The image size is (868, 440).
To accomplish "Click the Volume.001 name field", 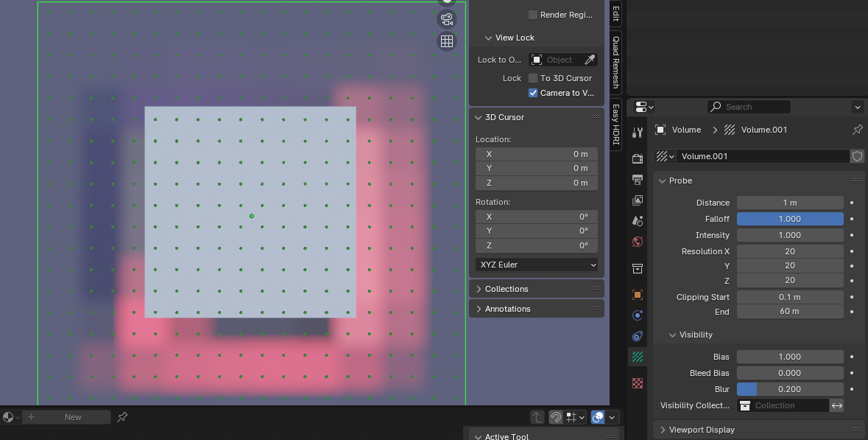I will [x=763, y=156].
